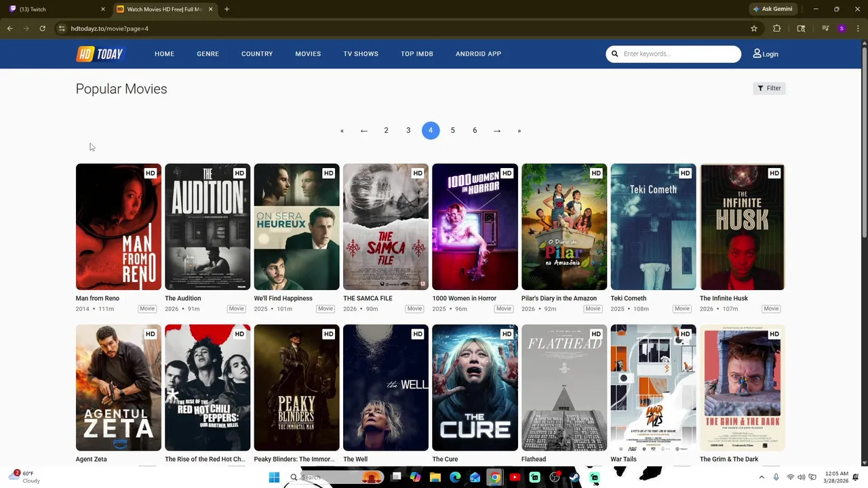Go to page 2
The width and height of the screenshot is (868, 488).
point(387,131)
